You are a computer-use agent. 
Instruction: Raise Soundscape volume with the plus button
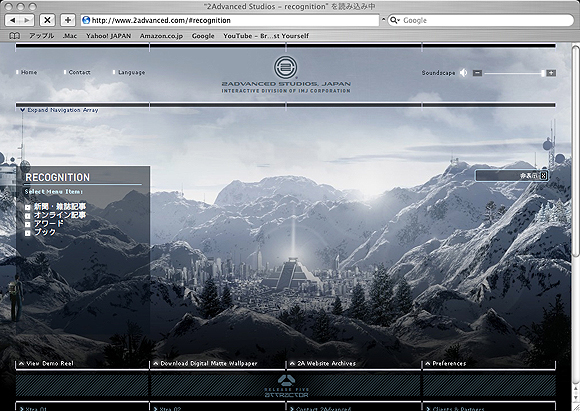coord(551,73)
